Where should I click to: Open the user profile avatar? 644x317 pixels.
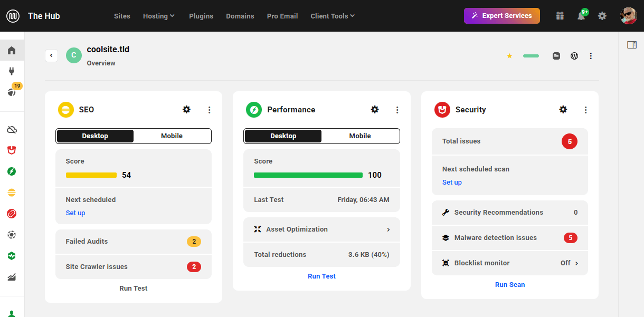coord(628,16)
